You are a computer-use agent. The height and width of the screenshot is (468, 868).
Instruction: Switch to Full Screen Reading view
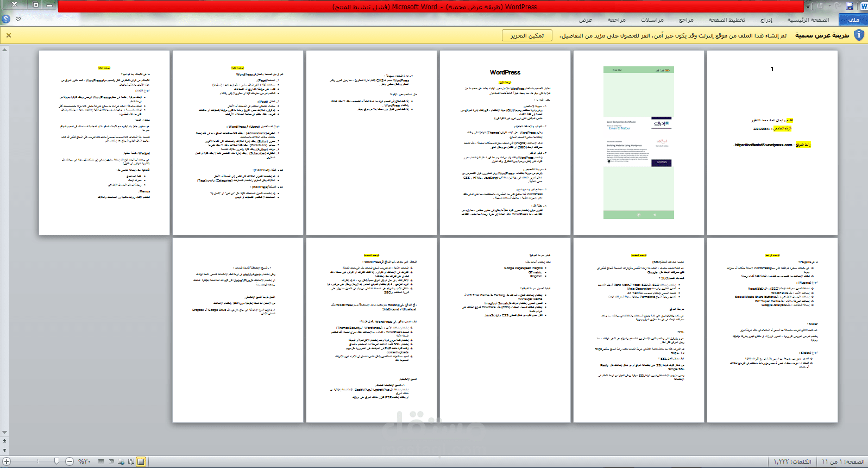point(131,461)
